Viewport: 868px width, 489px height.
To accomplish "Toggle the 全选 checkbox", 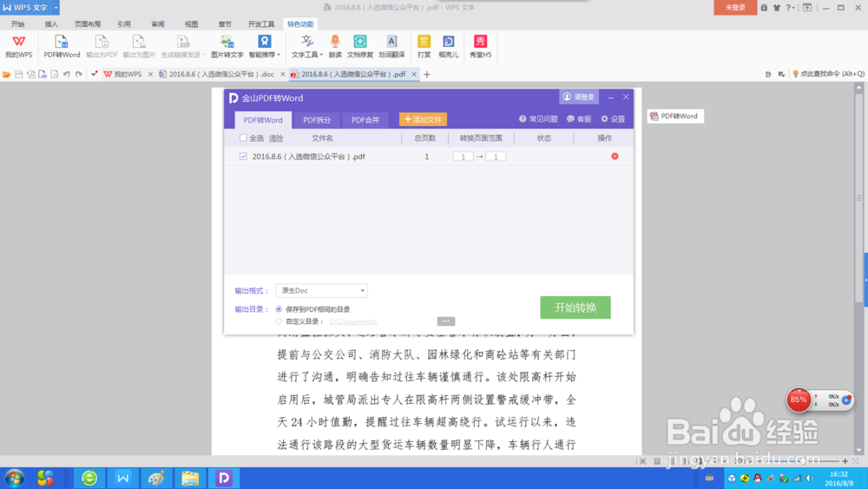I will tap(243, 138).
